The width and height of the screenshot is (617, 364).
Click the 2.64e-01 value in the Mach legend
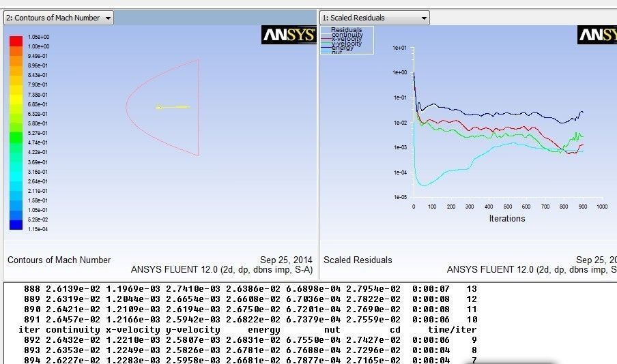pyautogui.click(x=38, y=181)
